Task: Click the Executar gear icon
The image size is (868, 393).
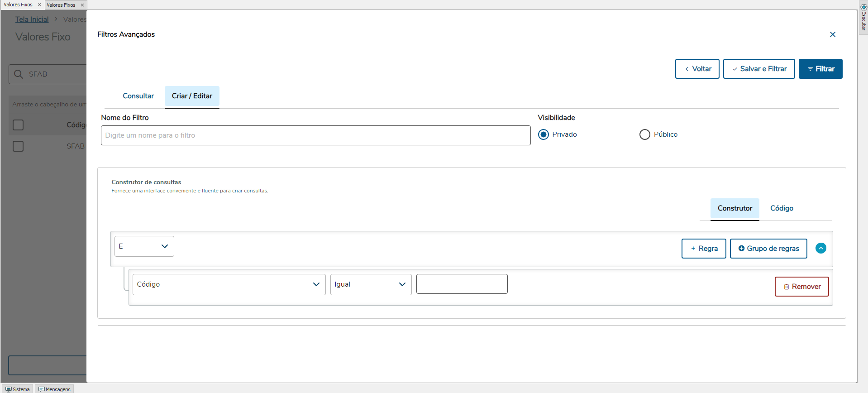Action: 863,7
